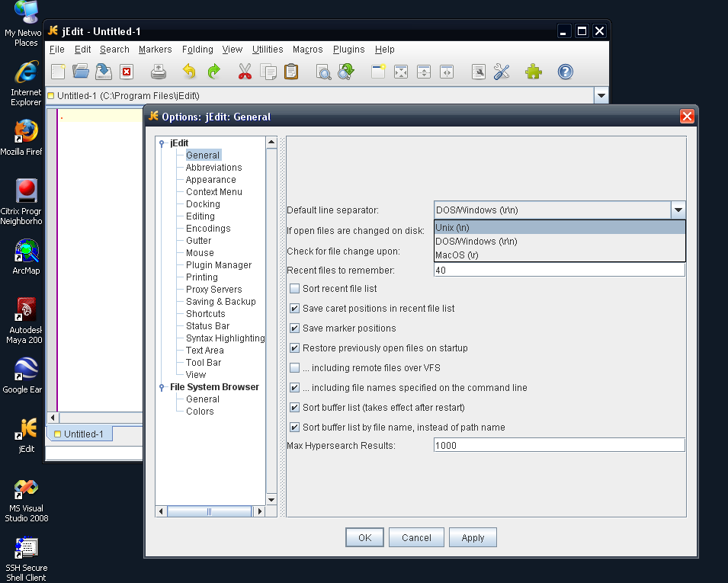Click the Help question mark icon

(565, 72)
